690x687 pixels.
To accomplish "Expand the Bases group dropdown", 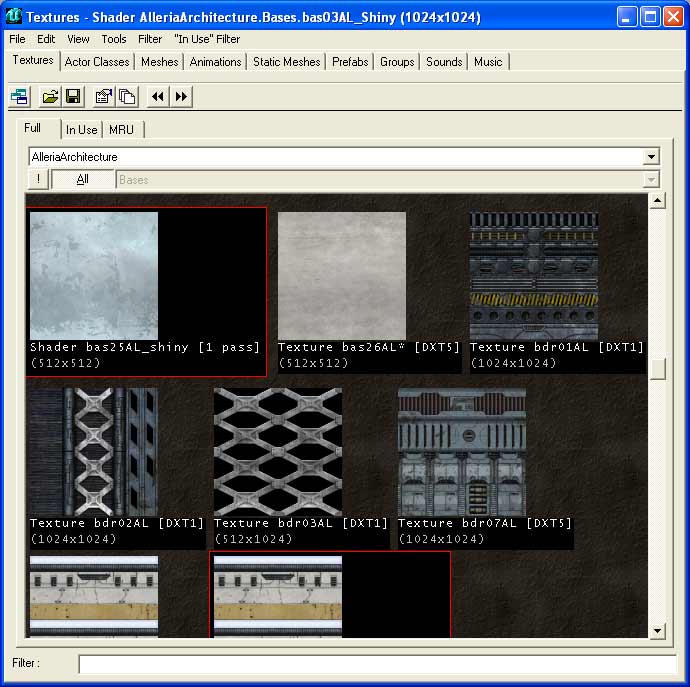I will 651,180.
